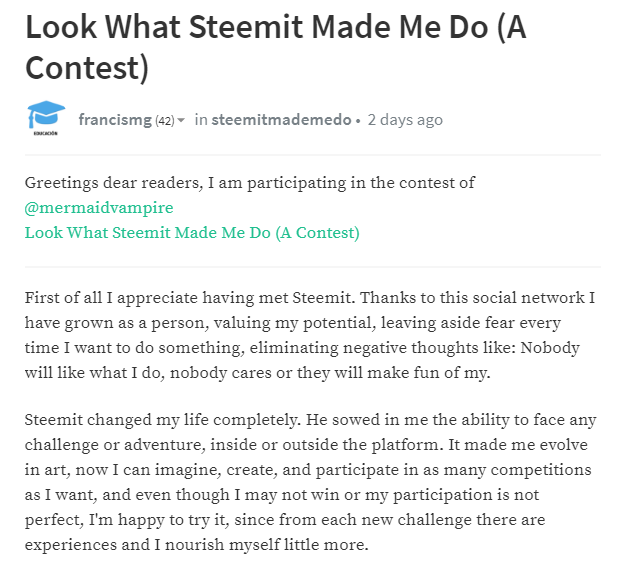This screenshot has height=580, width=629.
Task: Click the '2 days ago' timestamp
Action: [x=405, y=120]
